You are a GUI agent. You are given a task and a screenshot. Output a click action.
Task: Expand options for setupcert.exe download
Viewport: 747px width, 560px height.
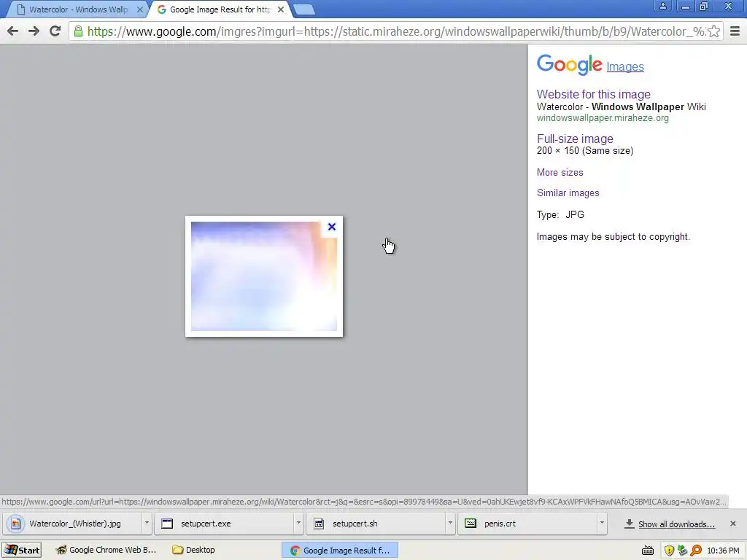(298, 524)
